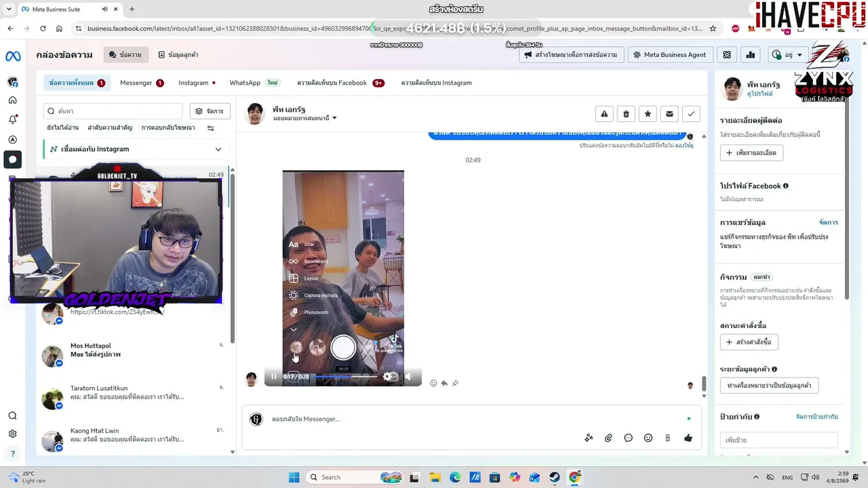Open the Inbox icon in left sidebar
868x488 pixels.
(13, 160)
